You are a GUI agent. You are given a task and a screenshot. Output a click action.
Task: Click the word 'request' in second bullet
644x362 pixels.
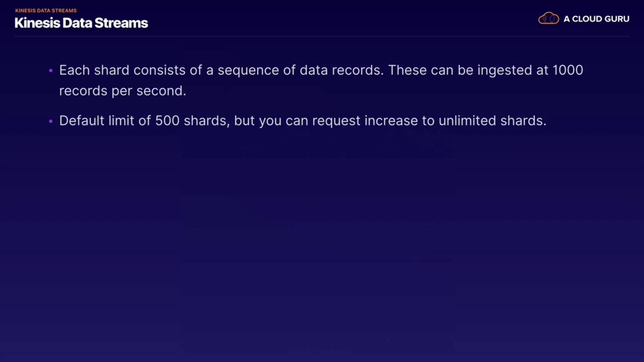pyautogui.click(x=336, y=121)
